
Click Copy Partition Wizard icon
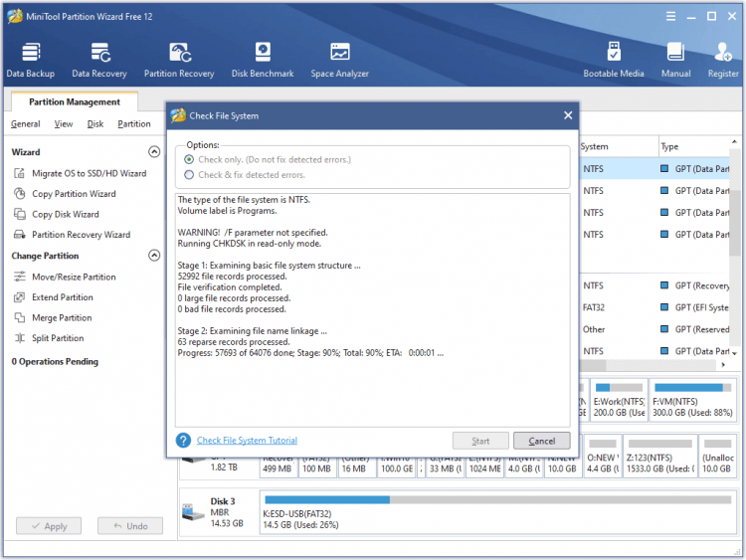tap(20, 194)
